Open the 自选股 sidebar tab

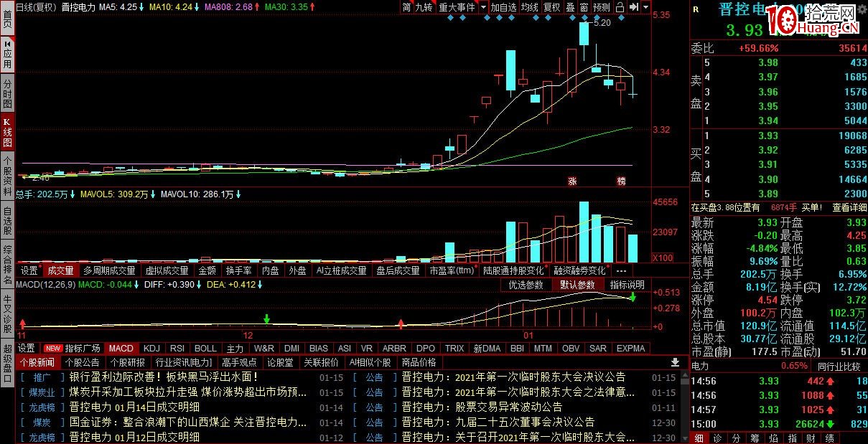coord(7,221)
